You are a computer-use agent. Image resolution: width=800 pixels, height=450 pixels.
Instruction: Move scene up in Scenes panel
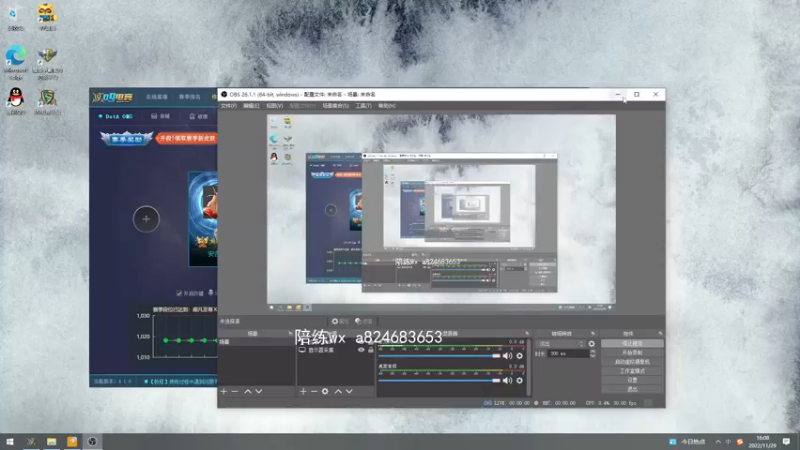(x=247, y=391)
